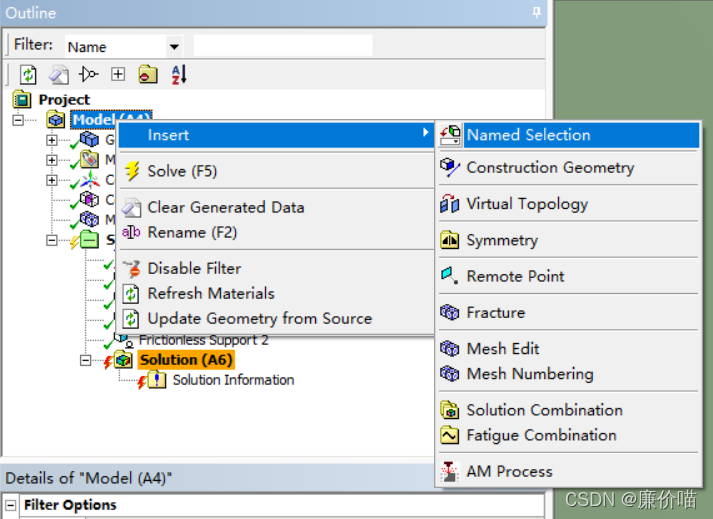Click the Construction Geometry icon
The height and width of the screenshot is (519, 713).
pos(450,168)
